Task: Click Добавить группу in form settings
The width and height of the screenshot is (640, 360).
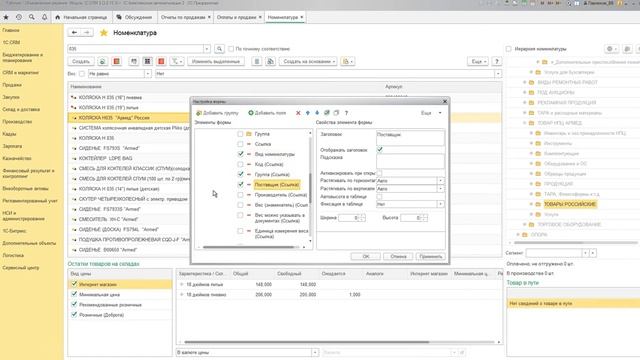Action: pyautogui.click(x=217, y=113)
